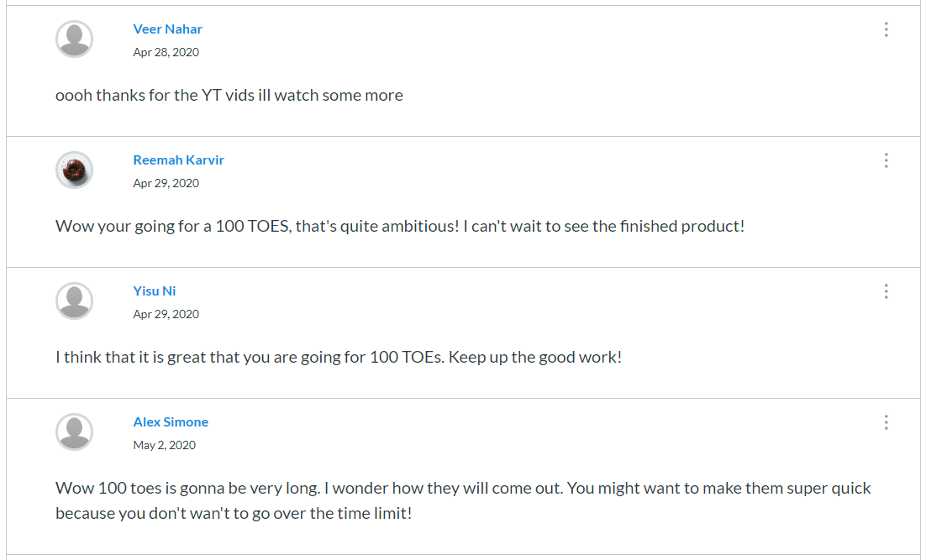Click the comment mentioning finished product

[400, 226]
